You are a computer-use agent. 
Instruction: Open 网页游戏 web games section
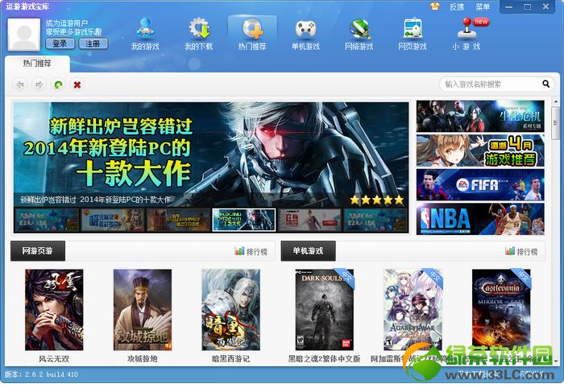tap(413, 34)
